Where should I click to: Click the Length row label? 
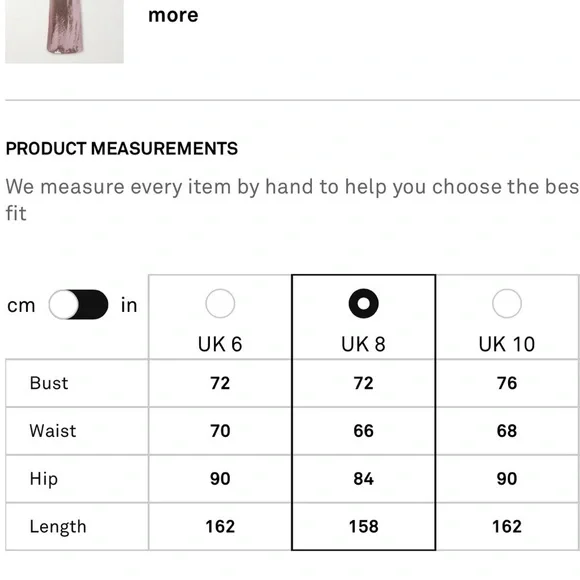pyautogui.click(x=58, y=527)
